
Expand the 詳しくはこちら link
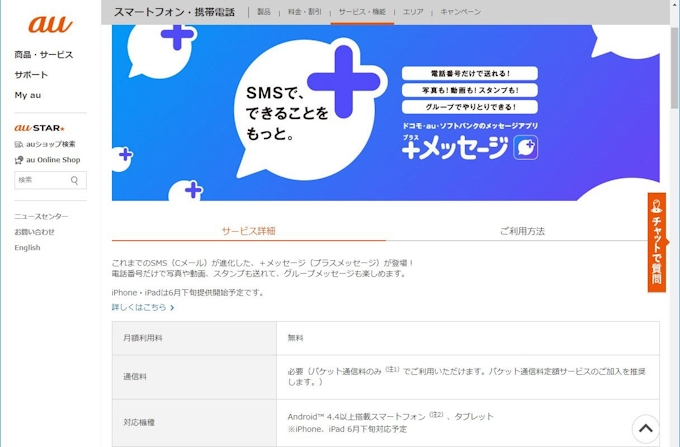(142, 308)
